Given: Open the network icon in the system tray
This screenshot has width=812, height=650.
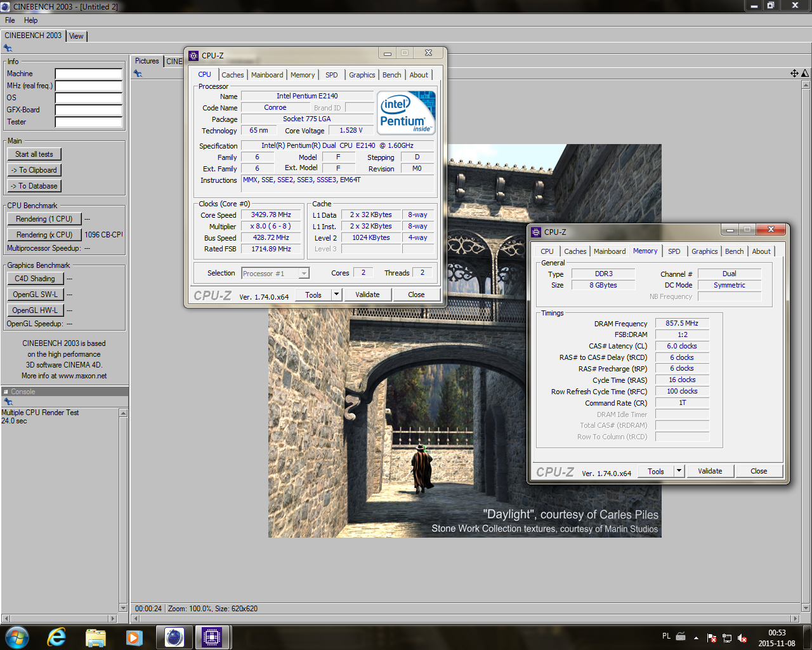Looking at the screenshot, I should click(x=727, y=638).
